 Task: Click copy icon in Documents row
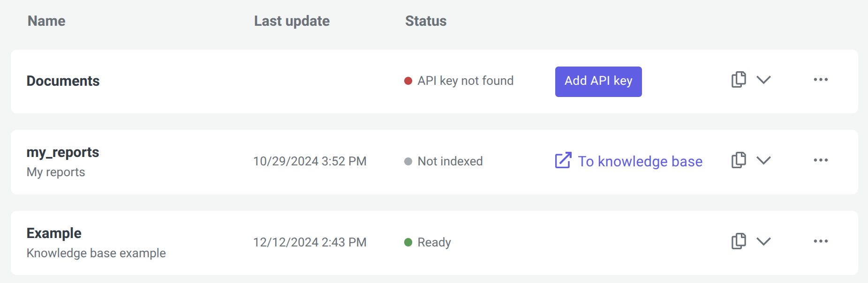pyautogui.click(x=739, y=80)
